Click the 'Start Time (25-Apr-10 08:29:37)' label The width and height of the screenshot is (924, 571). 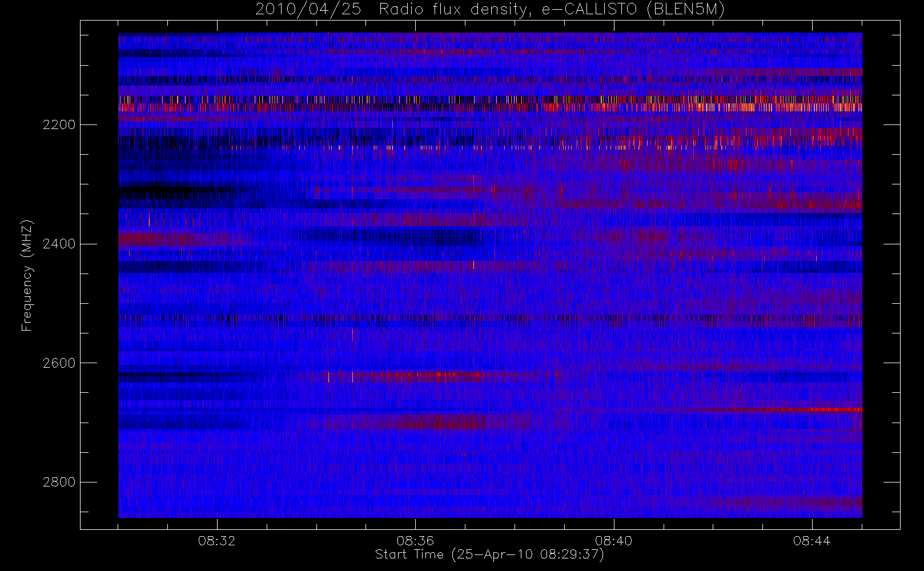pyautogui.click(x=489, y=554)
